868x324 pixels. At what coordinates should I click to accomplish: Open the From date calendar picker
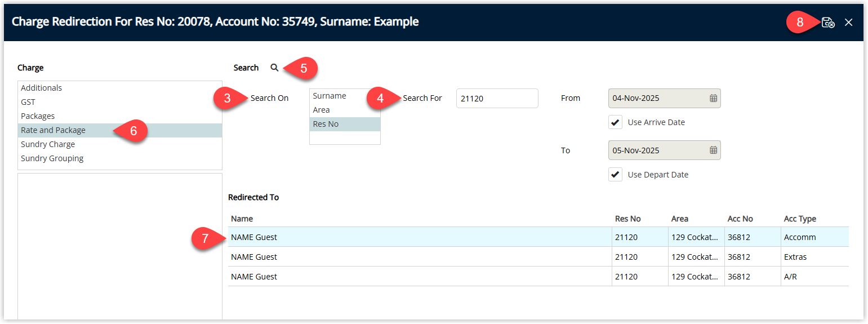coord(713,98)
